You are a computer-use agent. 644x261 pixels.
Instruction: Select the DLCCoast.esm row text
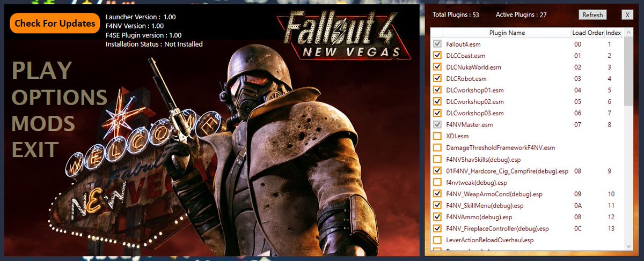(465, 56)
